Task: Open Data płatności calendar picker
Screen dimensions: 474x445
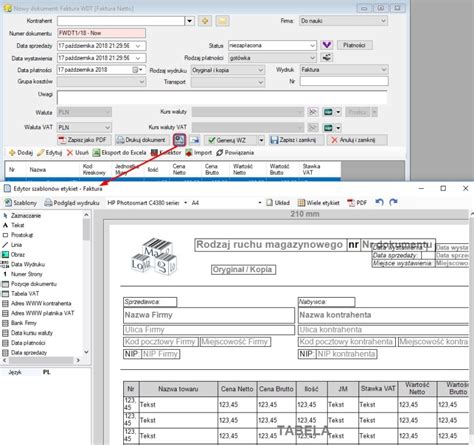Action: tap(137, 70)
